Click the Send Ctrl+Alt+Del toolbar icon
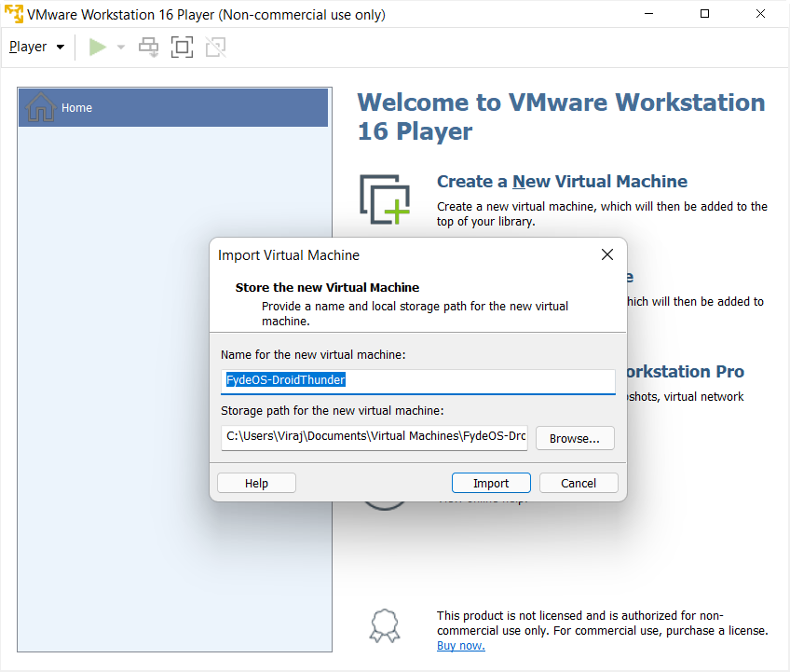Image resolution: width=790 pixels, height=672 pixels. coord(149,48)
